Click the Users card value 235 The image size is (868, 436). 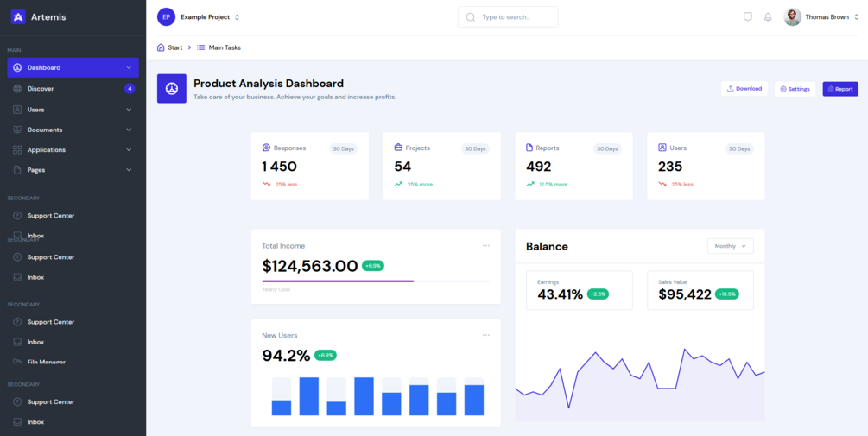click(x=670, y=167)
